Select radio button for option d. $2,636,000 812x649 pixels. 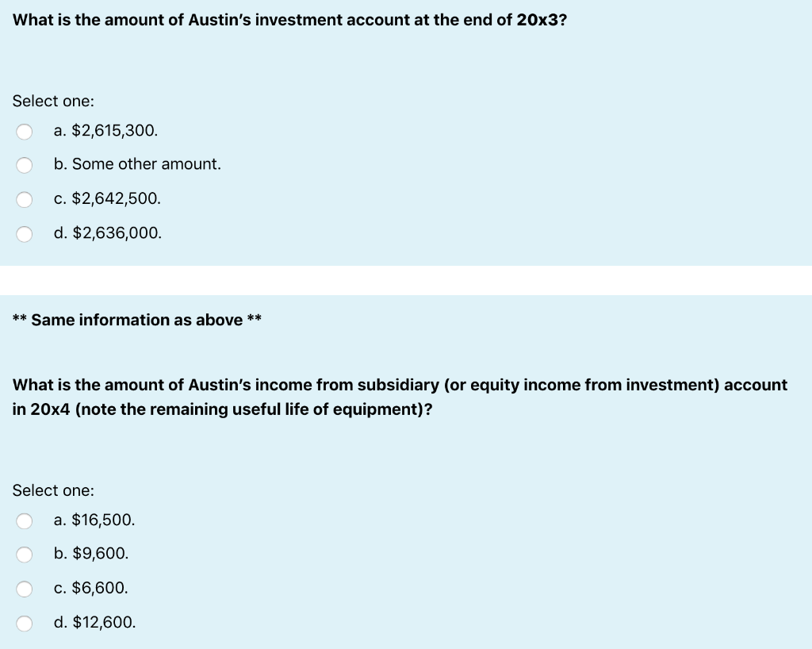pyautogui.click(x=24, y=233)
